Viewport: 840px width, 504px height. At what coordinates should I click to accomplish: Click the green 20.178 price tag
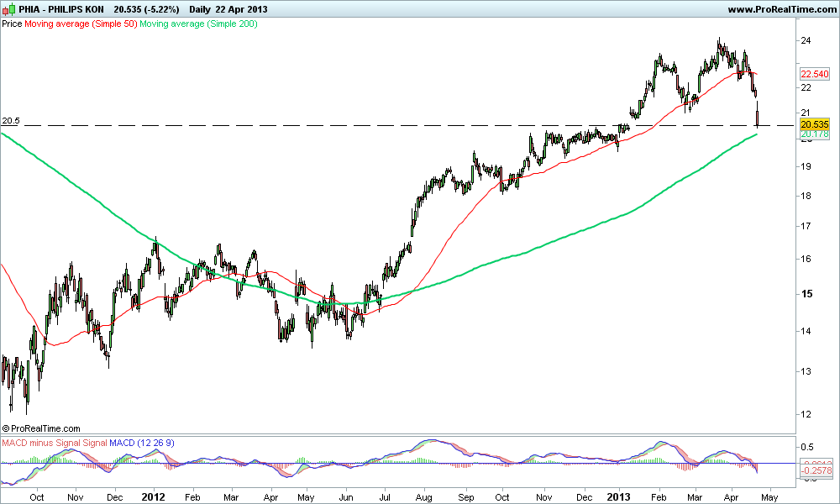point(814,134)
